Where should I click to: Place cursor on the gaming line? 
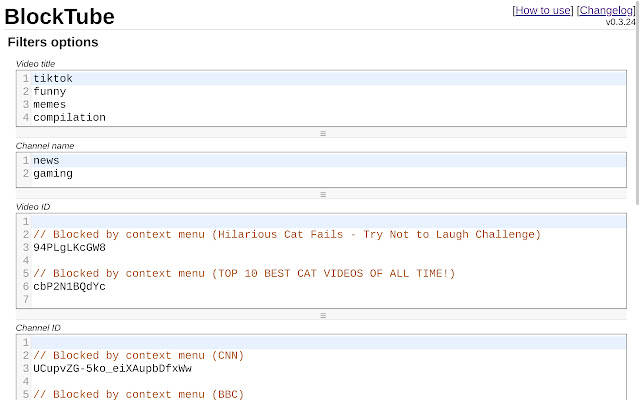tap(53, 173)
